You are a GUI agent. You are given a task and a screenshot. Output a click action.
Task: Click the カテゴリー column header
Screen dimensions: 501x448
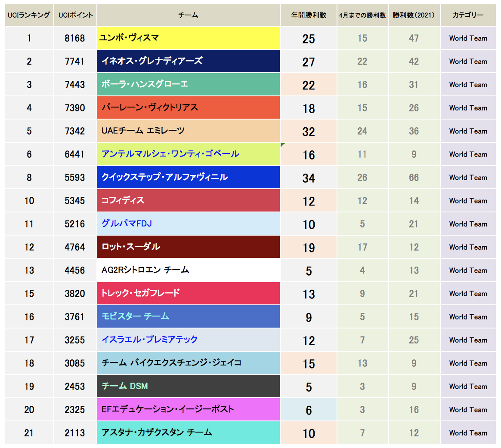(468, 15)
